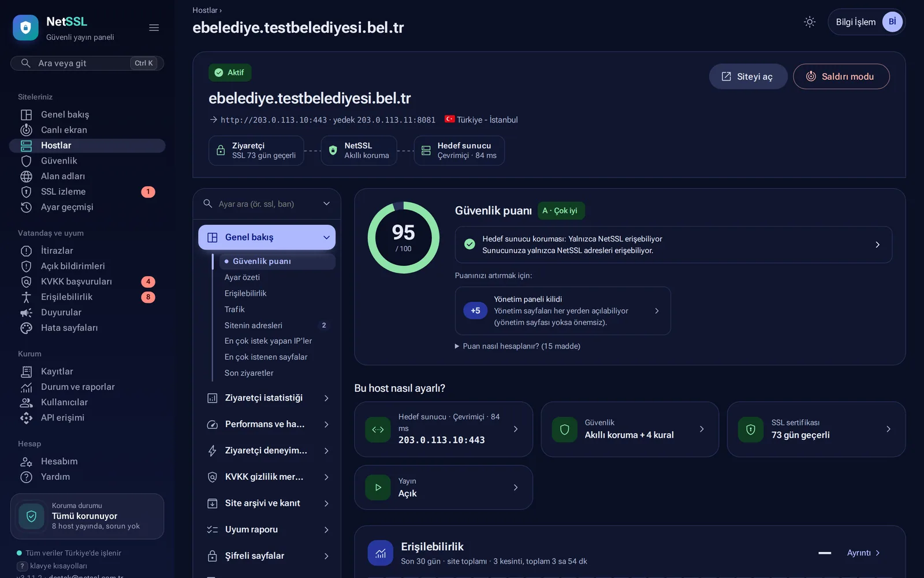924x578 pixels.
Task: Expand Performans ve hız section
Action: coord(267,424)
